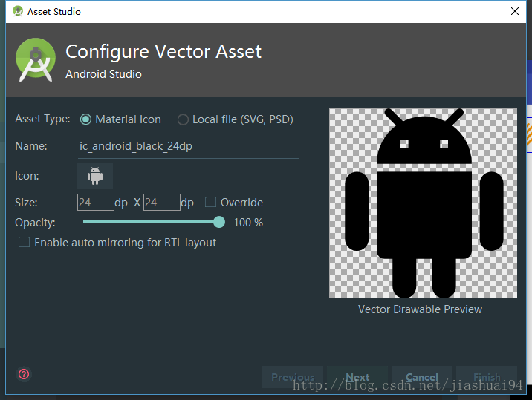Click the Cancel button
Image resolution: width=532 pixels, height=400 pixels.
tap(422, 377)
